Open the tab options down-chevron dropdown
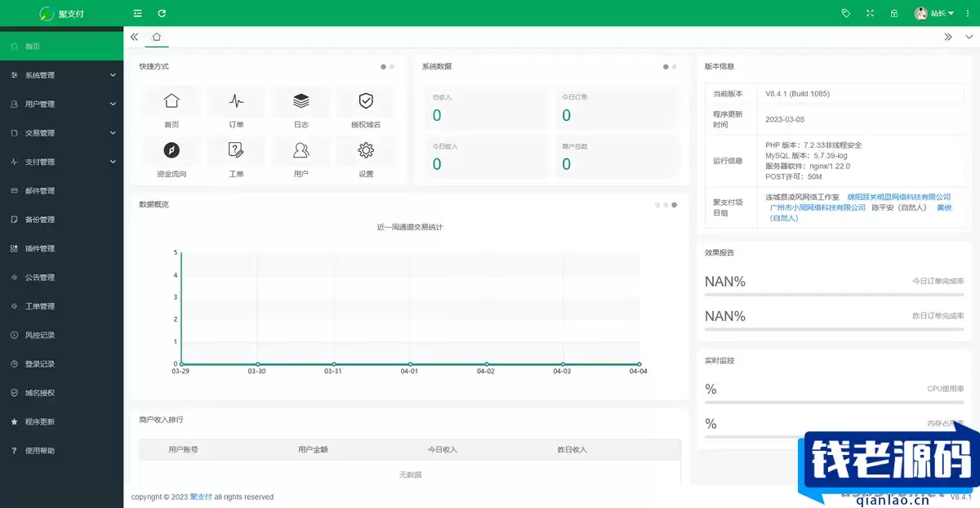The width and height of the screenshot is (980, 508). tap(969, 37)
